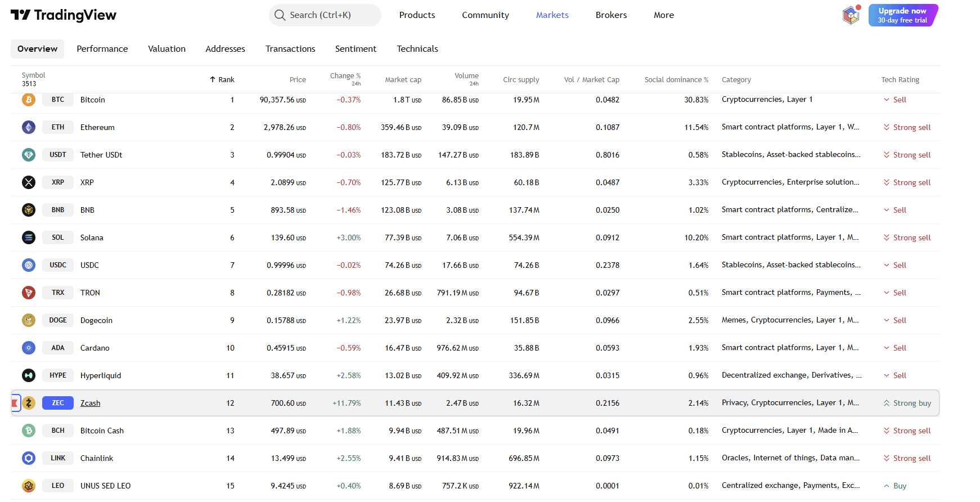This screenshot has width=980, height=502.
Task: Click the Chainlink coin icon
Action: pyautogui.click(x=29, y=458)
